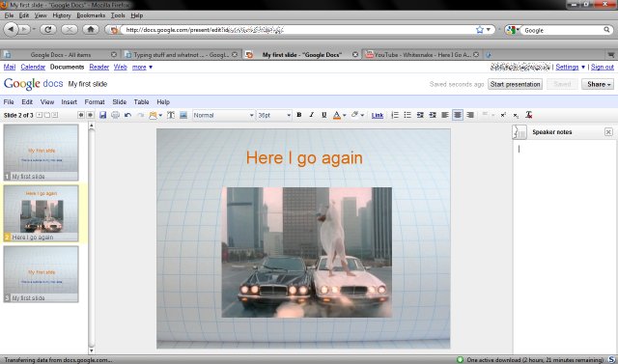
Task: Reload the page in Firefox
Action: [48, 30]
